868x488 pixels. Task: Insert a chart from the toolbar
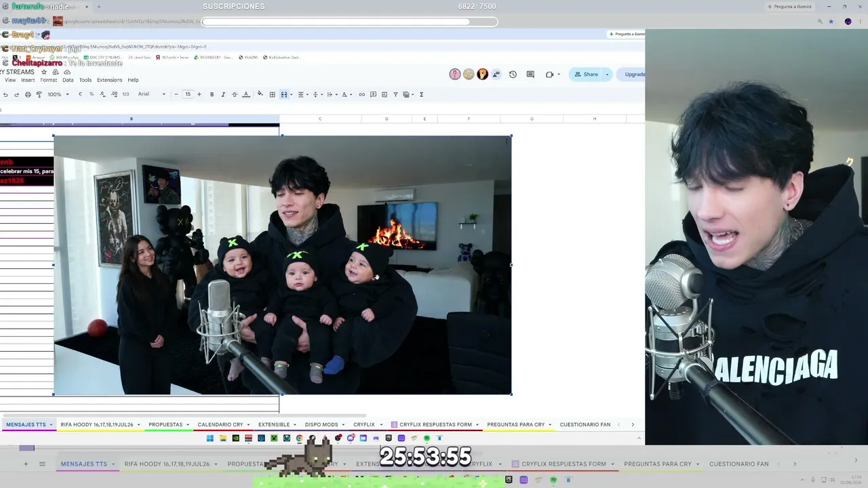[384, 94]
